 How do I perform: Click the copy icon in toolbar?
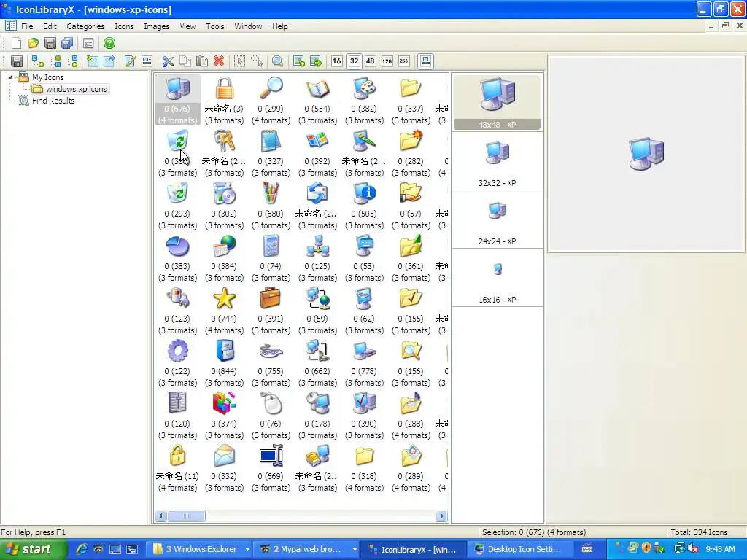[185, 61]
